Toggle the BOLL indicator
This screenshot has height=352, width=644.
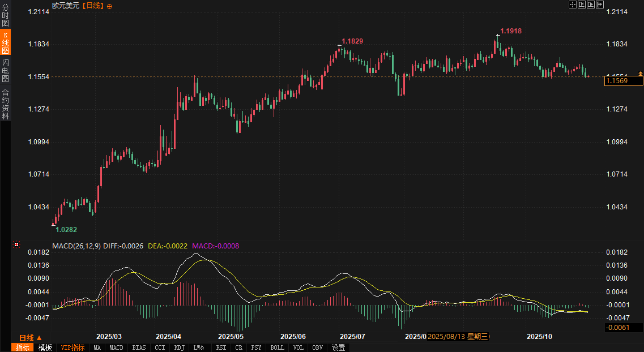[x=277, y=347]
